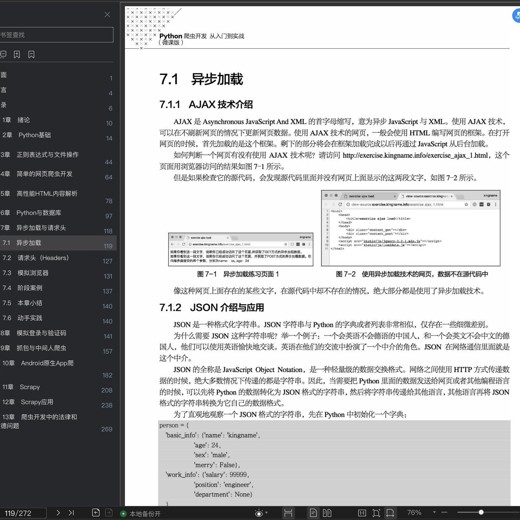
Task: Click the 7.1.2 JSON 介绍与应用 heading
Action: pyautogui.click(x=212, y=307)
